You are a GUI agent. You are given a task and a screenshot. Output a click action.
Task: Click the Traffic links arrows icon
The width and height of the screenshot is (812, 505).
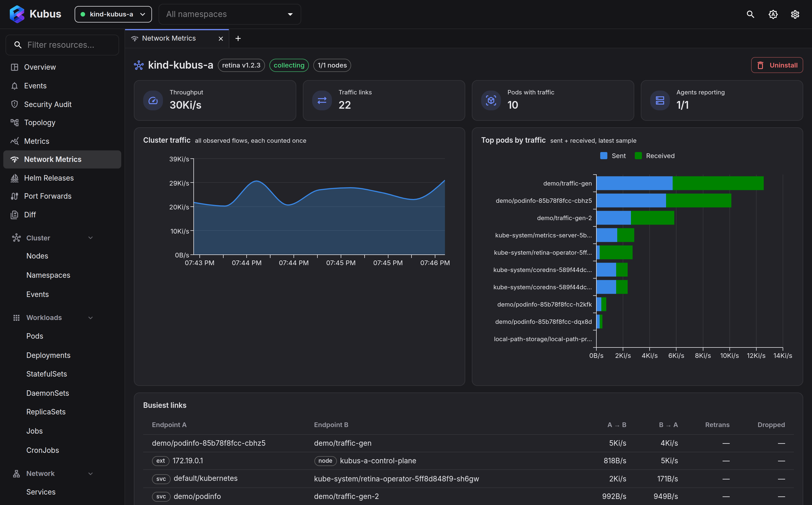(x=322, y=100)
